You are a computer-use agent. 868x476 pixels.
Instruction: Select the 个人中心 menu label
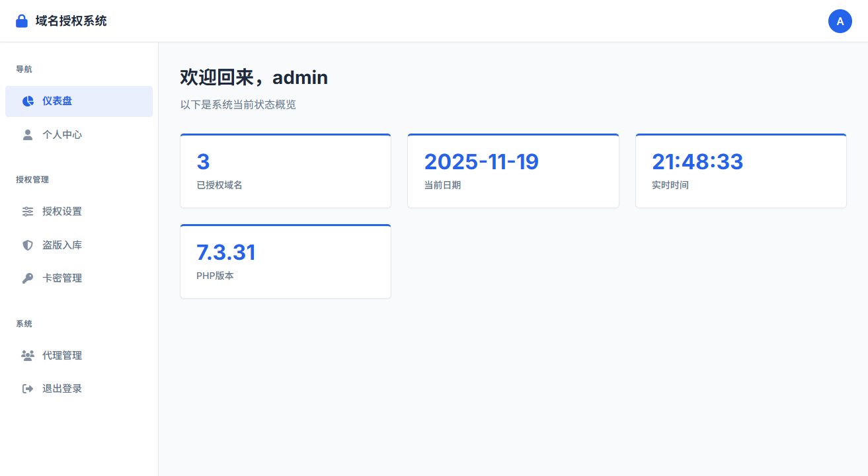62,135
